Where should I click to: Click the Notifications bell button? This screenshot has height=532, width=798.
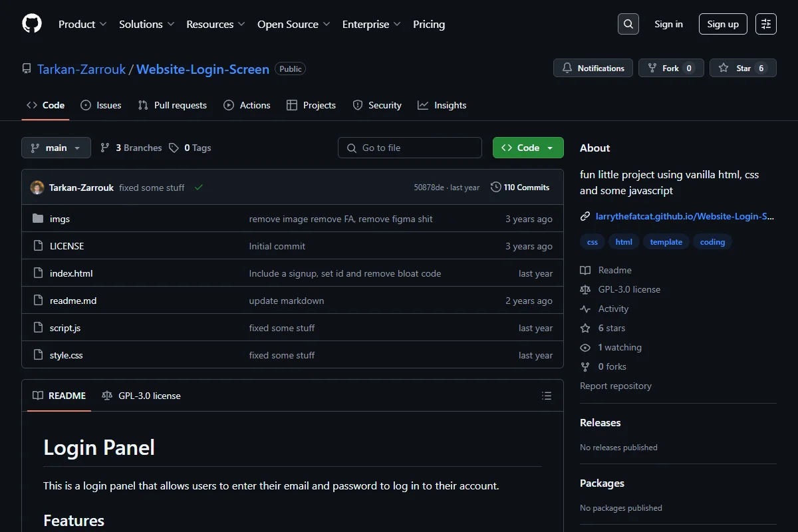[593, 68]
